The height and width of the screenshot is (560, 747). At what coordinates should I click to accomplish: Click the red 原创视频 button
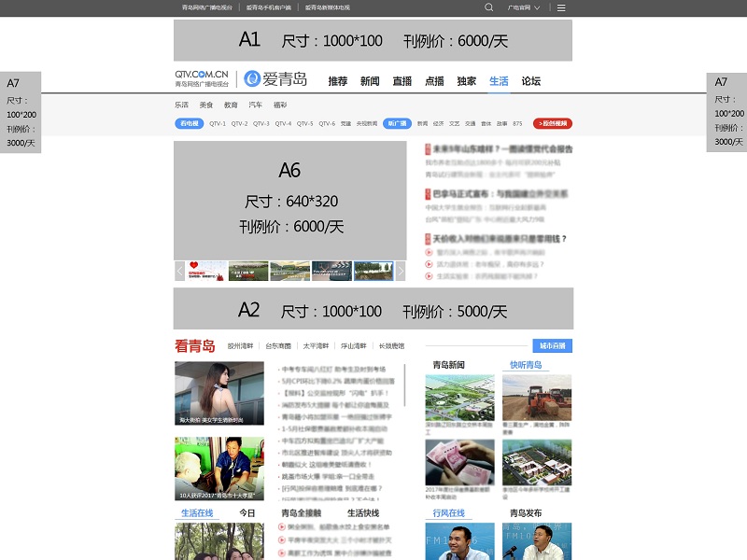(553, 123)
